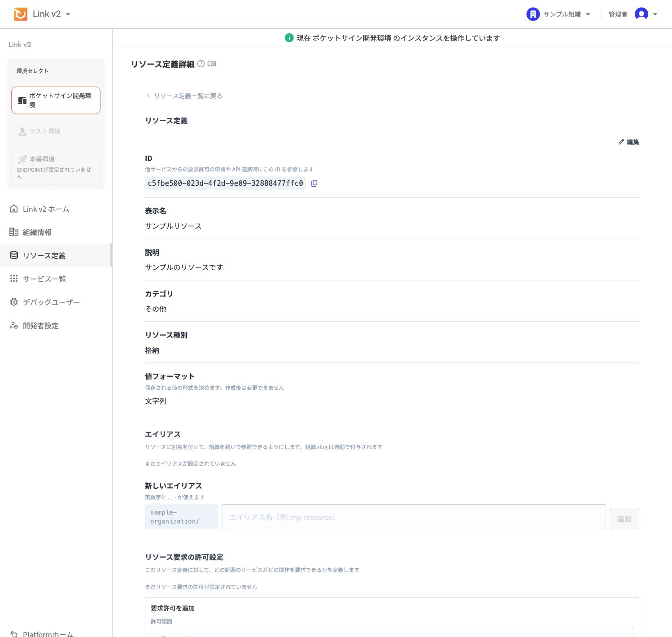Open 開発者設定 in sidebar
The width and height of the screenshot is (672, 637).
56,326
